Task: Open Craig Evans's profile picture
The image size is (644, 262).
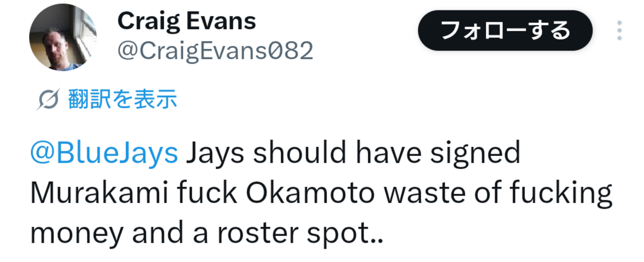Action: 63,37
